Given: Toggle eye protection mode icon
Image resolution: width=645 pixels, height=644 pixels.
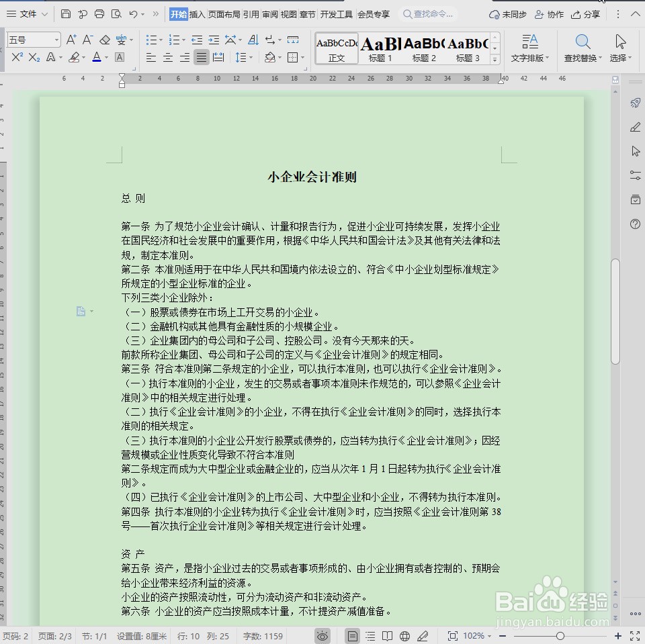Looking at the screenshot, I should (x=322, y=636).
